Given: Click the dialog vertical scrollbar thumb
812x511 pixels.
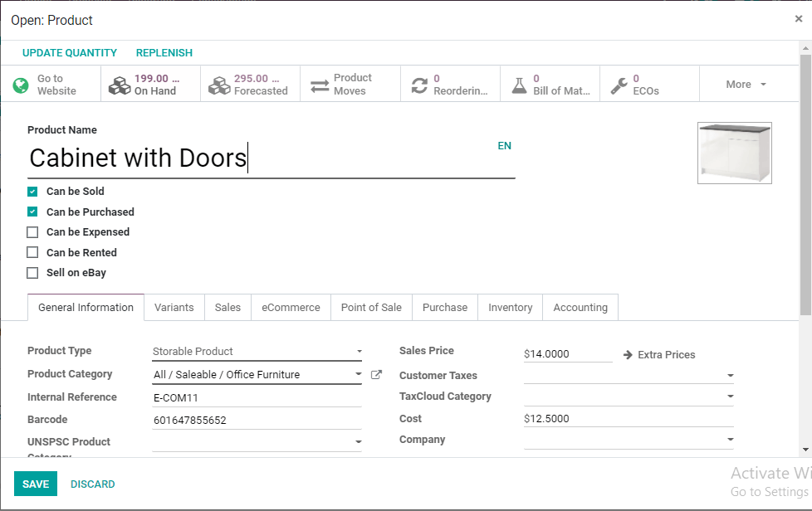Looking at the screenshot, I should point(805,184).
